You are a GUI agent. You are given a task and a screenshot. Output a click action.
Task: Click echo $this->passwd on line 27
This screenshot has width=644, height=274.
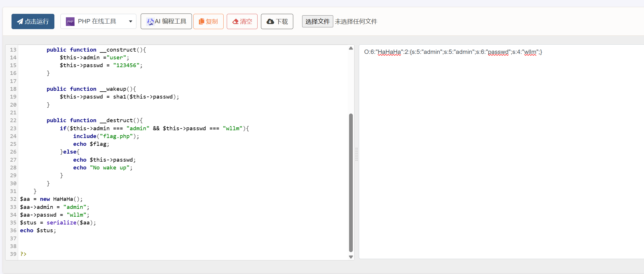coord(104,160)
